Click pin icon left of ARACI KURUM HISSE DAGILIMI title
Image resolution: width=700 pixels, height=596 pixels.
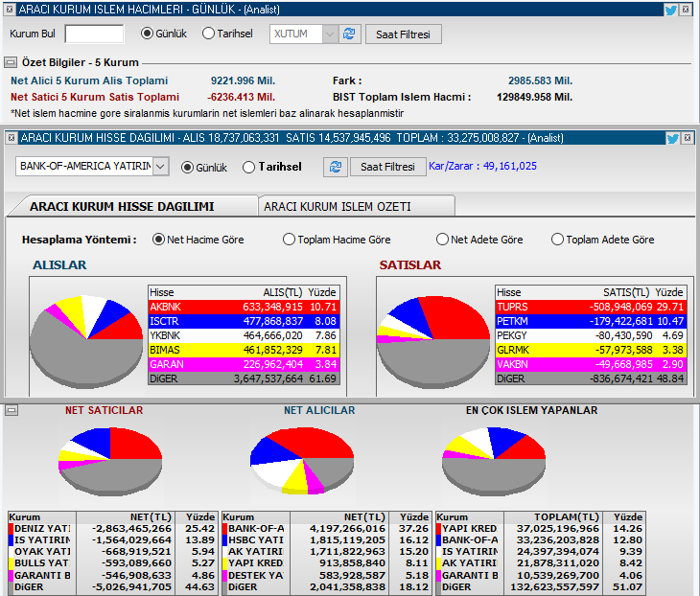pyautogui.click(x=12, y=137)
